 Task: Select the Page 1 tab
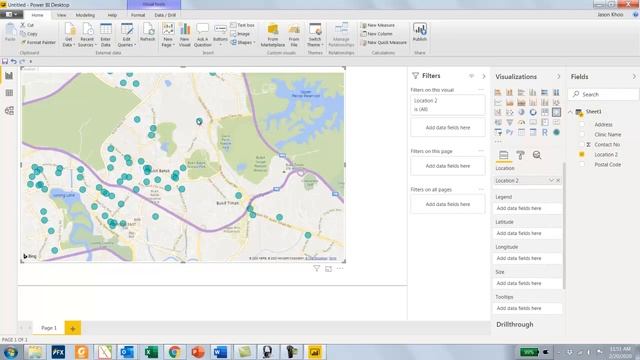(49, 328)
